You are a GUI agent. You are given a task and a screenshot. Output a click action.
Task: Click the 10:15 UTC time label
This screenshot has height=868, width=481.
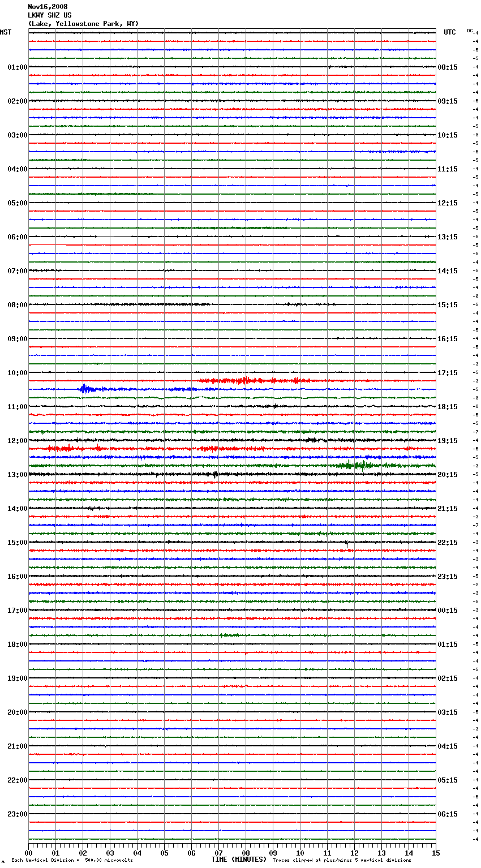(448, 135)
